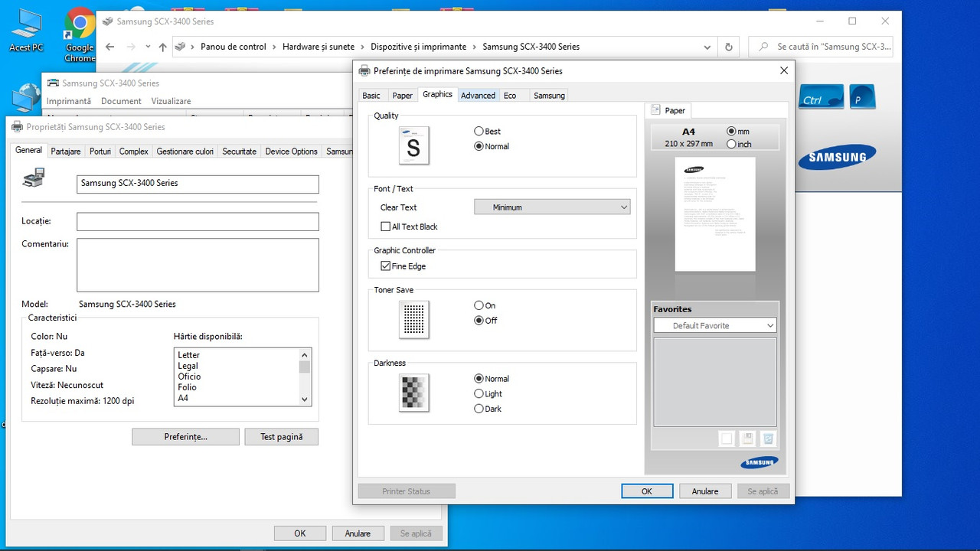This screenshot has width=980, height=551.
Task: Click the Preferințe... button
Action: 185,437
